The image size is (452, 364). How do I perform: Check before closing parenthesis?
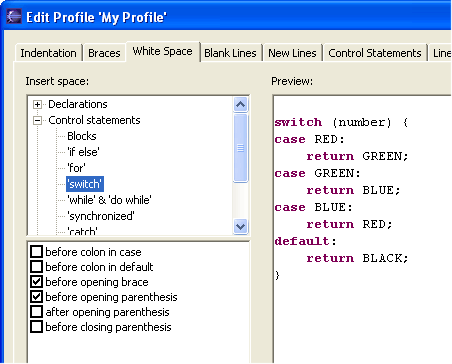click(x=36, y=327)
